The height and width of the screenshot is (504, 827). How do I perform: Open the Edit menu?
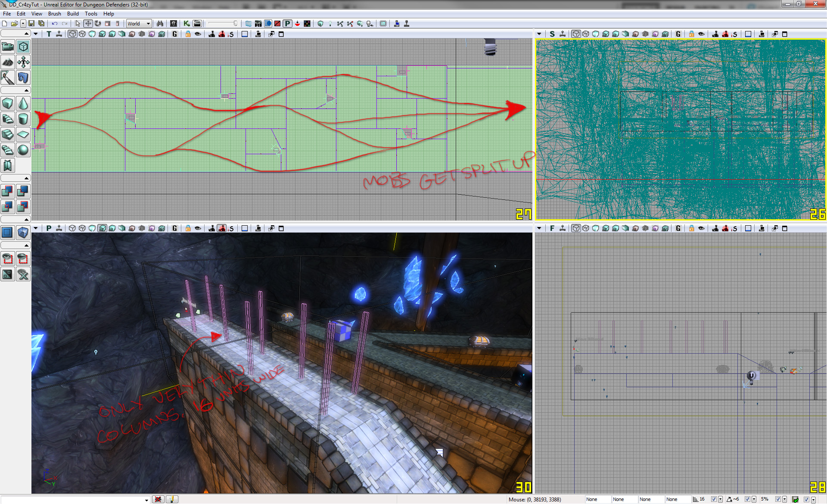click(21, 14)
